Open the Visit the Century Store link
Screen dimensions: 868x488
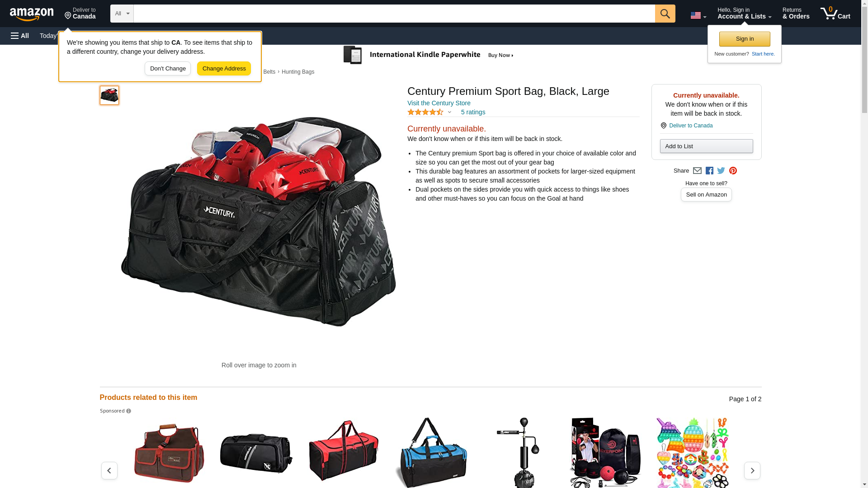pyautogui.click(x=439, y=103)
